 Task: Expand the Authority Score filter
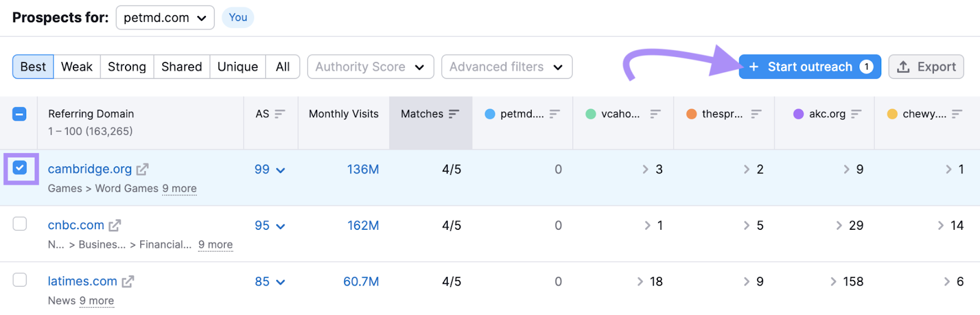pos(370,67)
